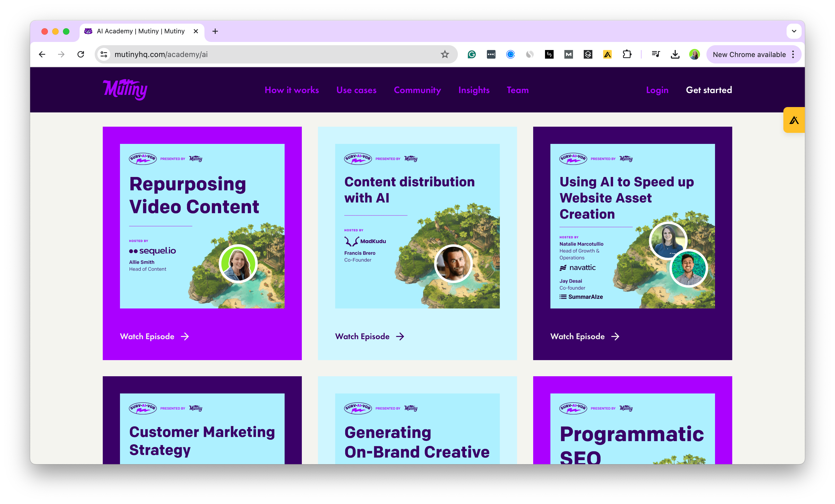Viewport: 835px width, 504px height.
Task: Click the yellow A extension in toolbar
Action: (607, 54)
